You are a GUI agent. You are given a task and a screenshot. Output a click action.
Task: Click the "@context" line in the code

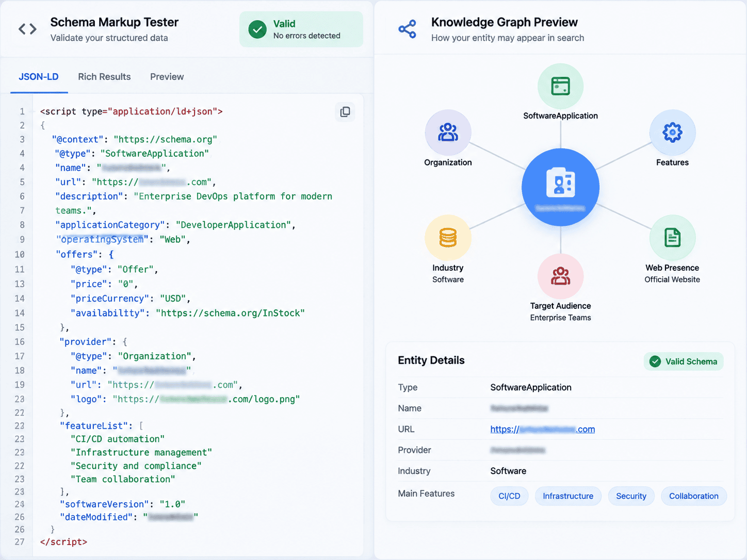coord(134,139)
